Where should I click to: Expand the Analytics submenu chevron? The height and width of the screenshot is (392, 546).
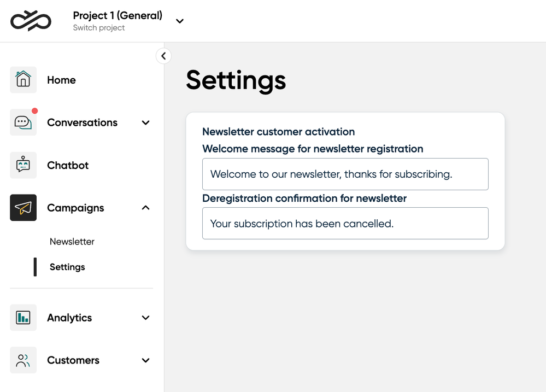[145, 318]
